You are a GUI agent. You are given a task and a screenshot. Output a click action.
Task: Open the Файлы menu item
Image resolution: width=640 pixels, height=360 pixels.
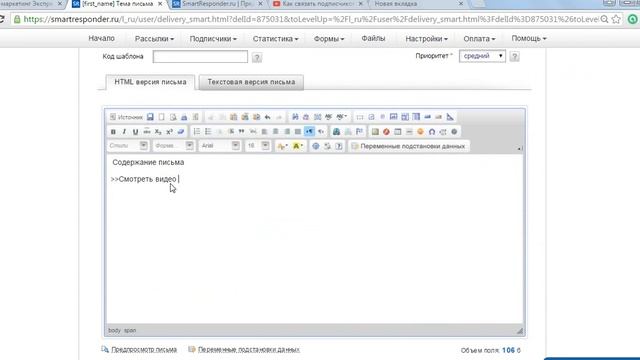[x=373, y=38]
